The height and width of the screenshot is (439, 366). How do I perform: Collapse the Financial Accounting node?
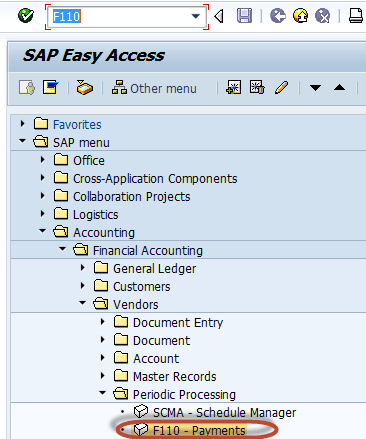click(63, 249)
